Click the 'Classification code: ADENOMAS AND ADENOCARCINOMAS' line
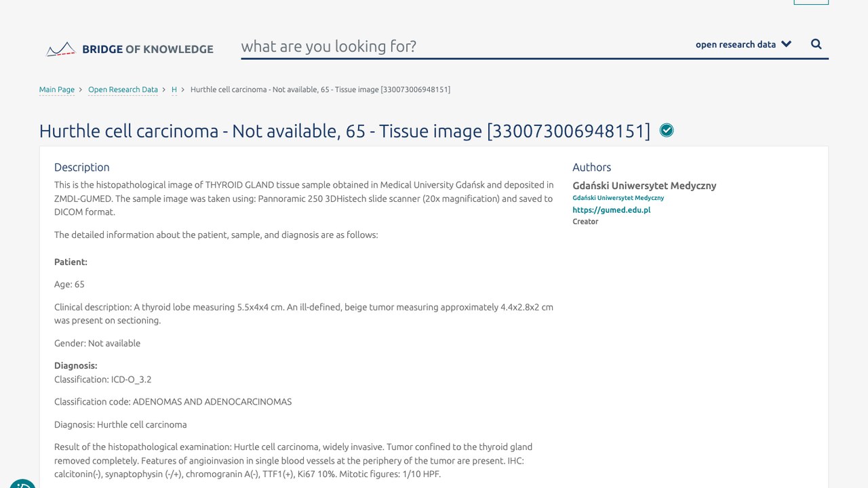Image resolution: width=868 pixels, height=488 pixels. coord(173,402)
